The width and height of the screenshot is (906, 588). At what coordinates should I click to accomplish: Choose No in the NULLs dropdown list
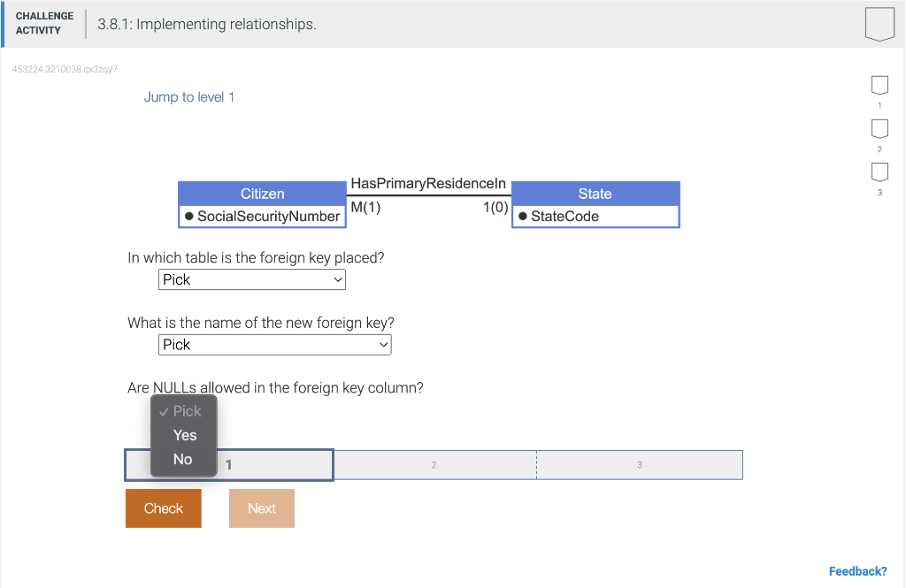click(x=182, y=459)
